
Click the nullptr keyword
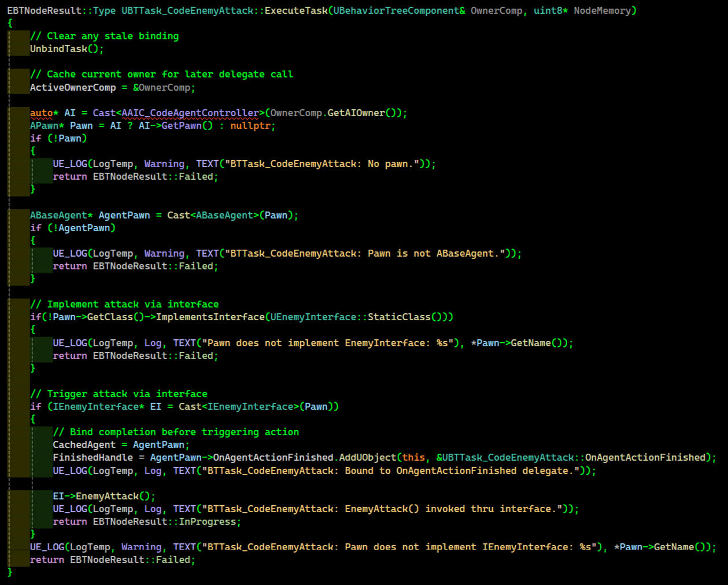coord(250,125)
